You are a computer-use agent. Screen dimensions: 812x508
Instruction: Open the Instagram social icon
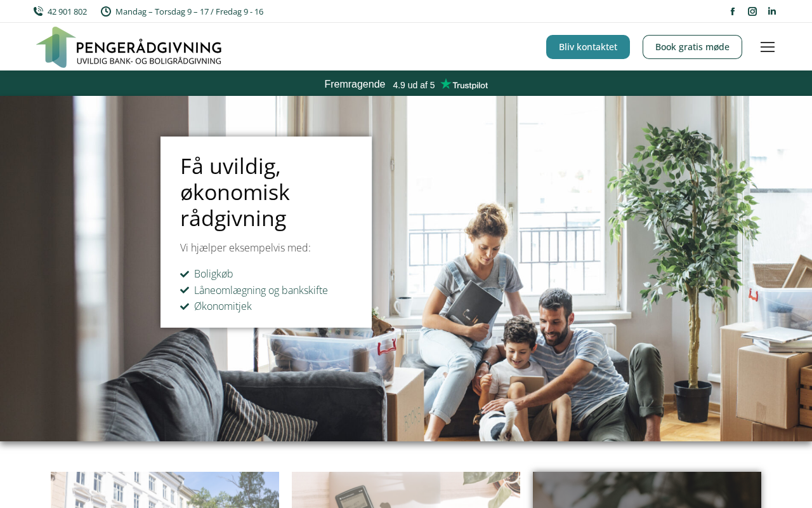coord(752,11)
